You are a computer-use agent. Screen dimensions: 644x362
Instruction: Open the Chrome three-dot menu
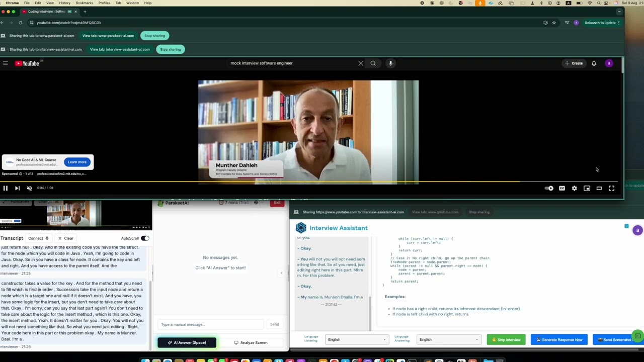(x=619, y=23)
